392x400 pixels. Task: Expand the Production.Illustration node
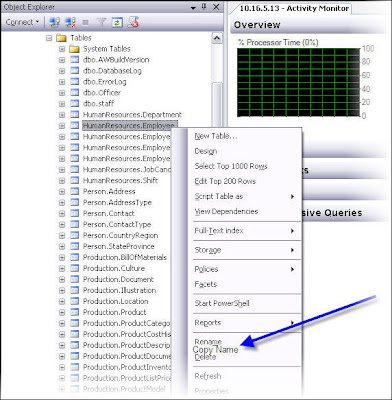62,291
